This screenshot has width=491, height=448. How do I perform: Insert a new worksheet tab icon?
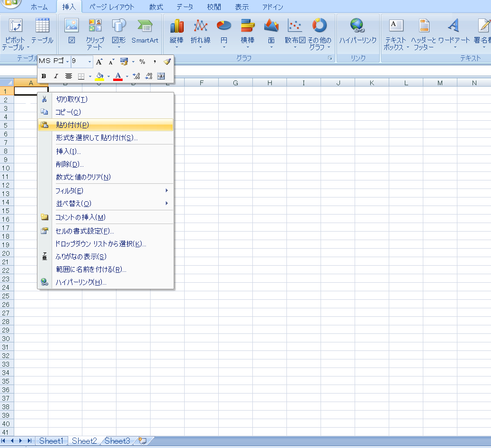(x=143, y=441)
